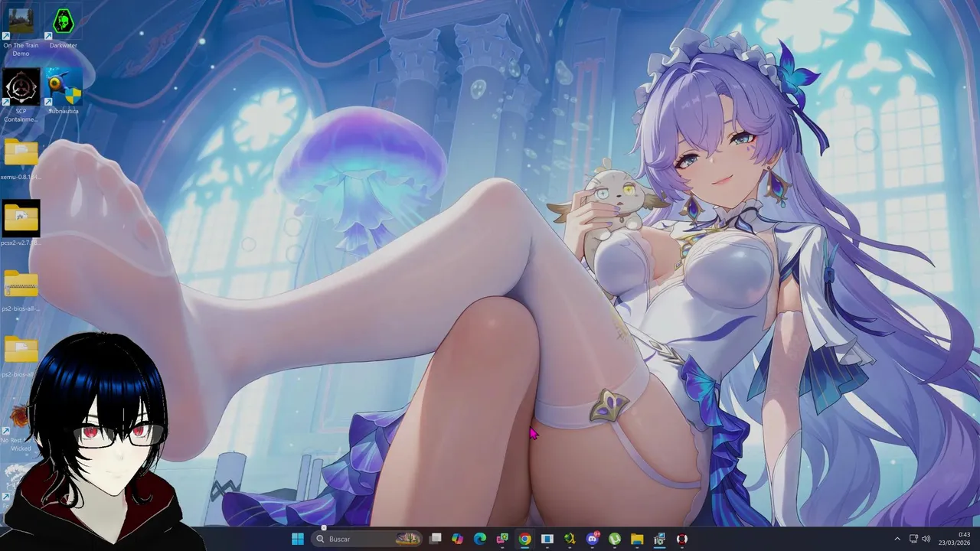
Task: Open the volume control in the tray
Action: pyautogui.click(x=926, y=539)
